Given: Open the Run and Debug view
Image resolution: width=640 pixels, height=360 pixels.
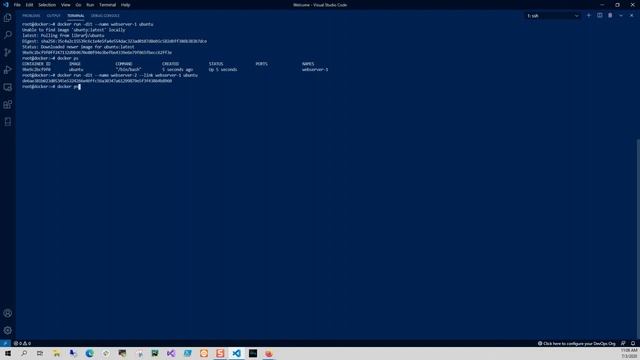Looking at the screenshot, I should [7, 70].
